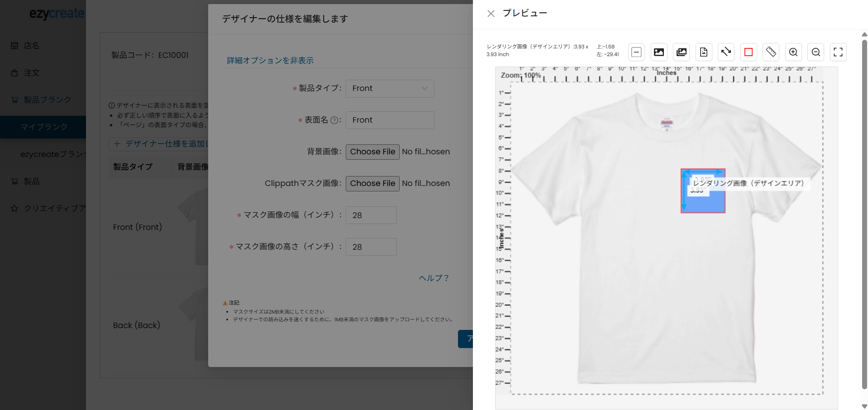
Task: Click the マスク画像の幅 input field
Action: (371, 215)
